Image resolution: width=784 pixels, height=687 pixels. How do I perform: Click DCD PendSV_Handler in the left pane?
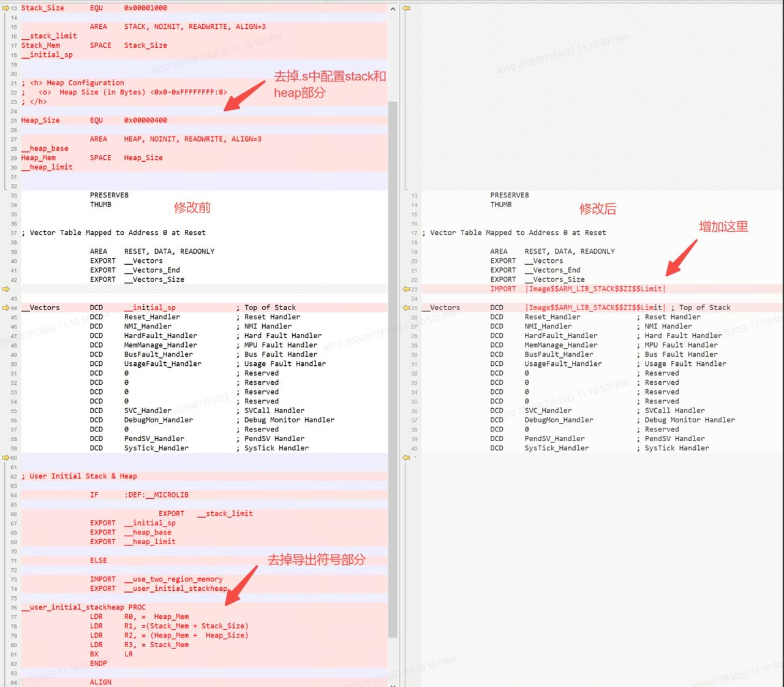pyautogui.click(x=137, y=439)
